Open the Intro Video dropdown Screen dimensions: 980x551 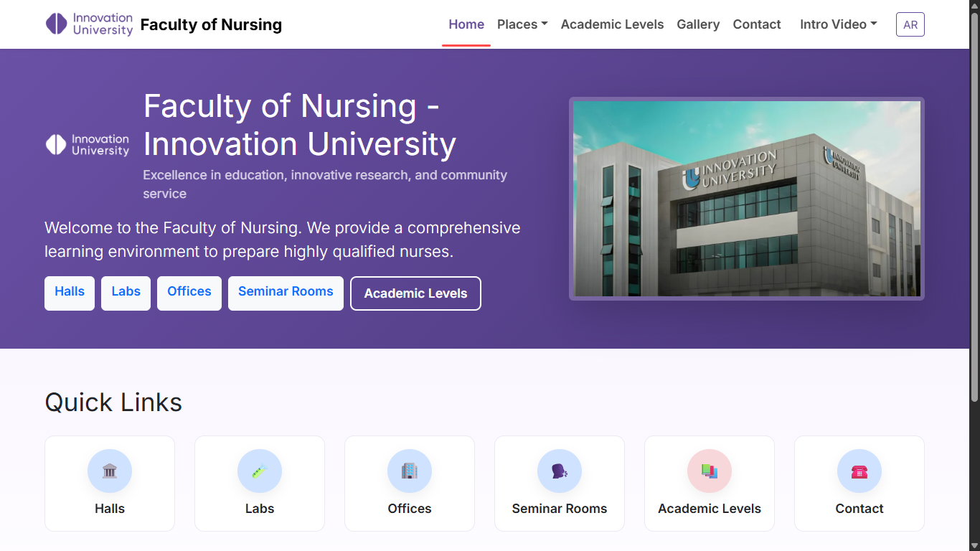coord(838,24)
